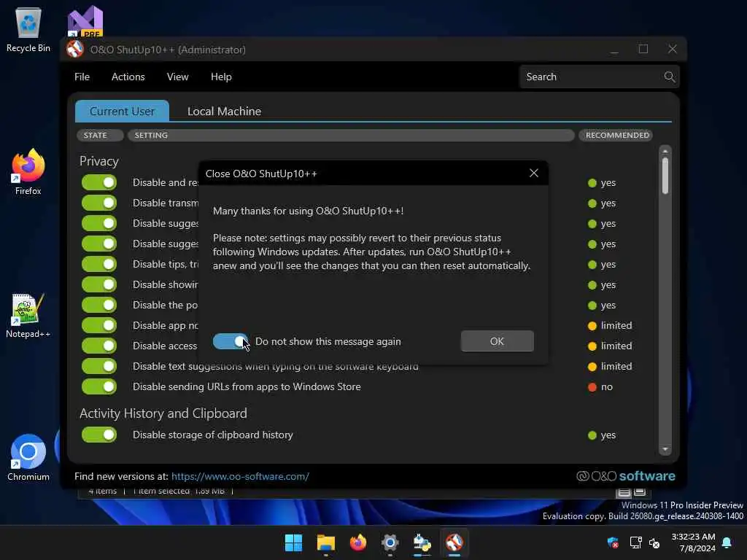Open the notifications bell icon
The image size is (747, 560).
(x=727, y=542)
